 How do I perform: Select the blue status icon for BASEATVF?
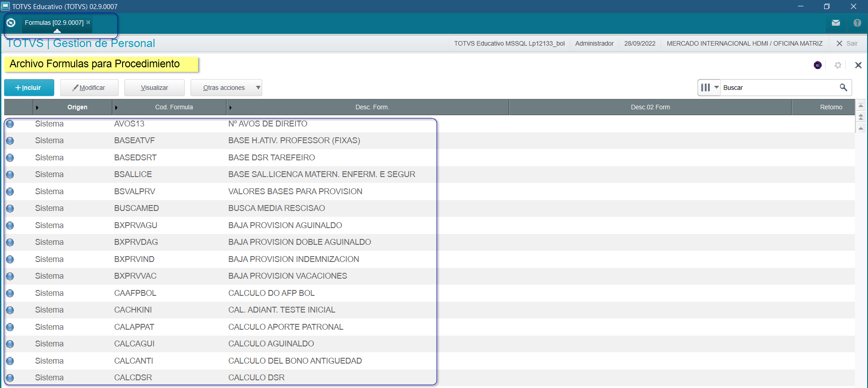click(10, 140)
